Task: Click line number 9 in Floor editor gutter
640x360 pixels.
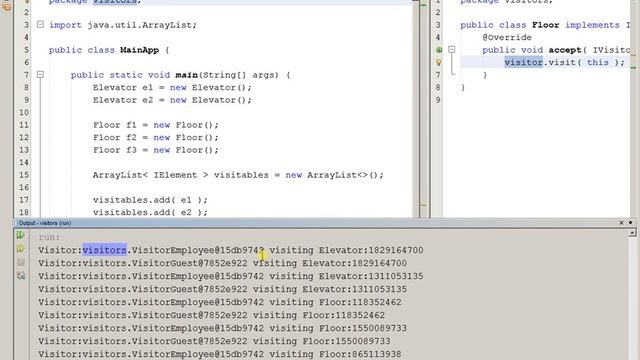Action: [x=438, y=100]
